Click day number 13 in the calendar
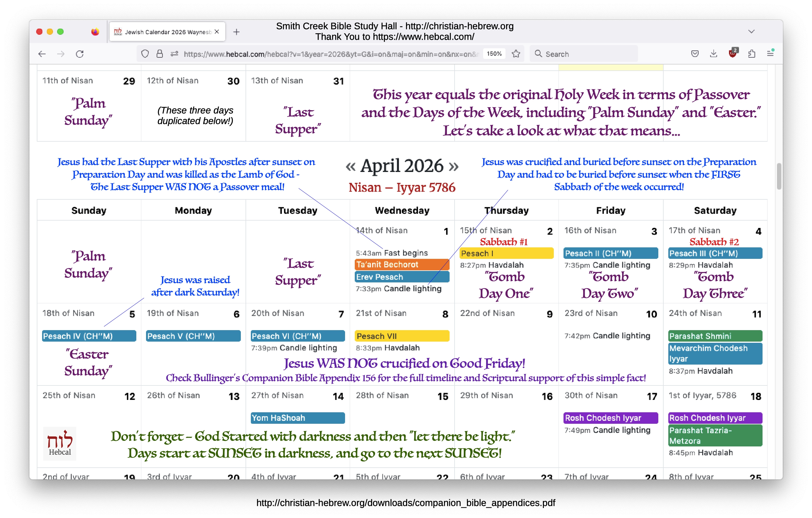The height and width of the screenshot is (518, 812). pyautogui.click(x=234, y=396)
